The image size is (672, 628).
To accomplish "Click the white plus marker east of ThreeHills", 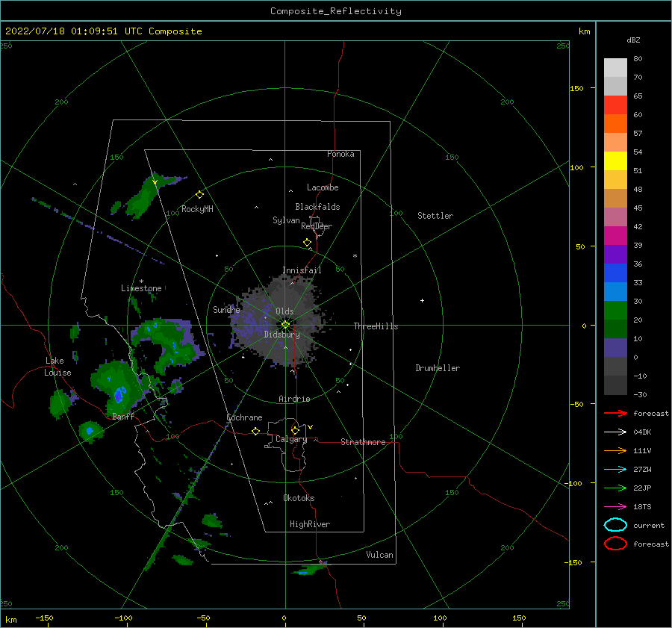I will click(422, 300).
